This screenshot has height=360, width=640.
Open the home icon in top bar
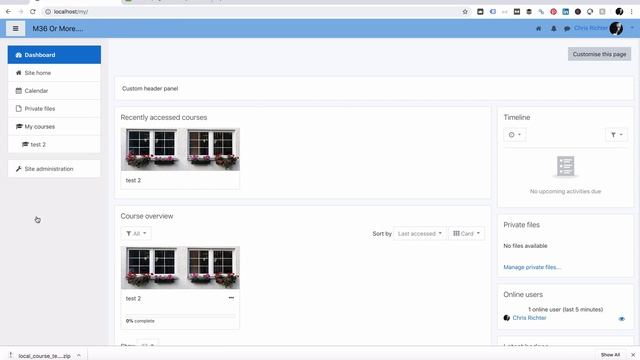[538, 29]
